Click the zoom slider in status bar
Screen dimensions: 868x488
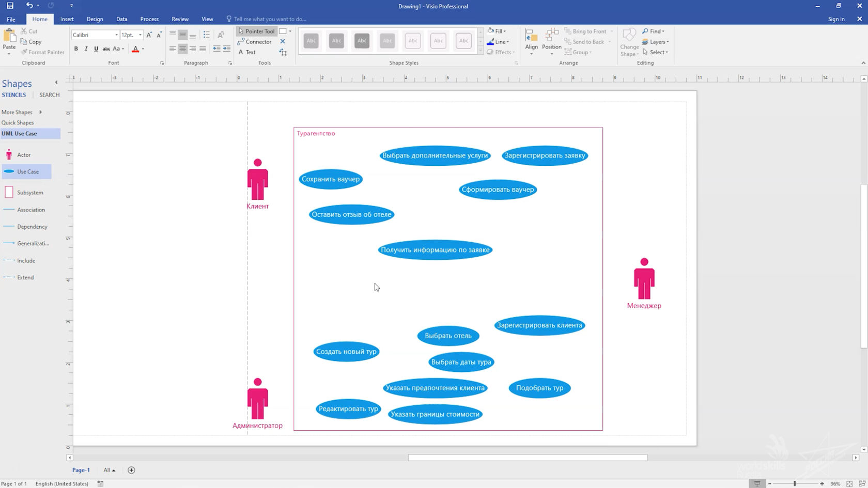click(x=795, y=484)
